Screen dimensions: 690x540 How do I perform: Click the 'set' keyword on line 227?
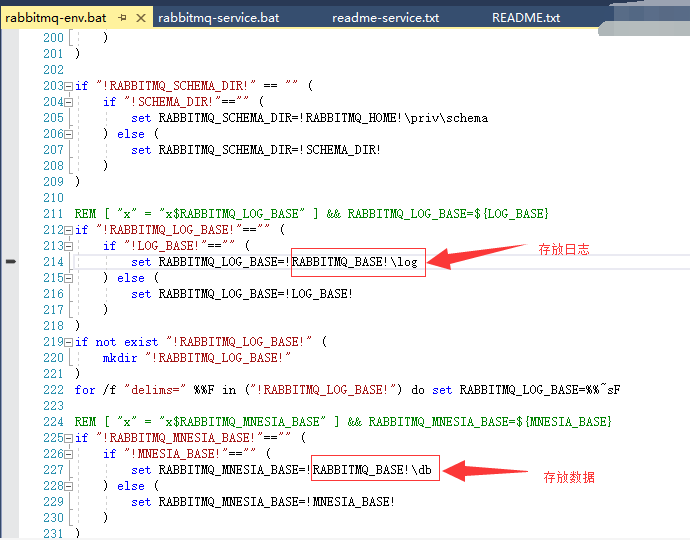coord(141,470)
